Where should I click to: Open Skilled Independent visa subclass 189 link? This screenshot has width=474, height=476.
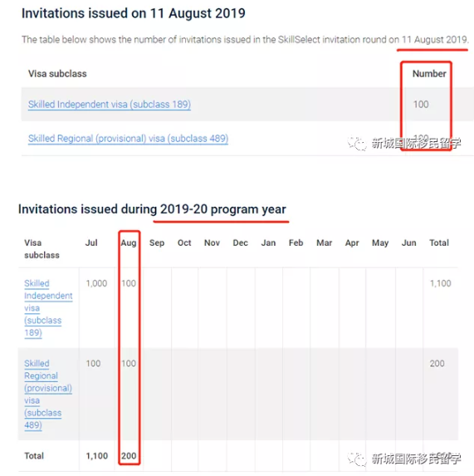pos(110,105)
